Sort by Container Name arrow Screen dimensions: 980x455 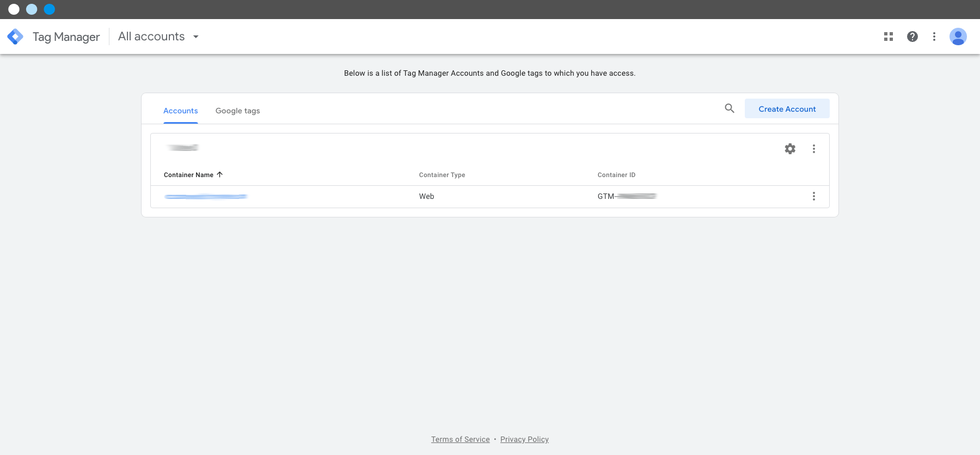[x=220, y=174]
